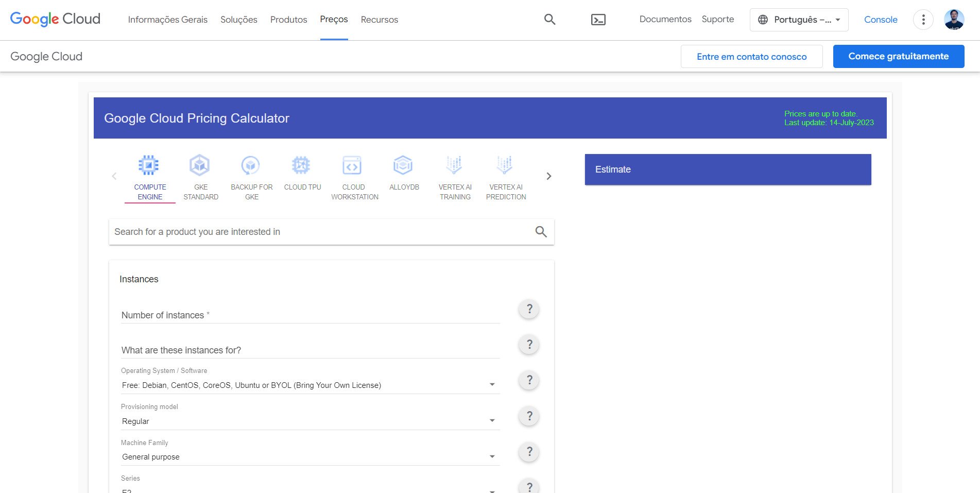Open the three-dot settings menu
Image resolution: width=980 pixels, height=493 pixels.
pyautogui.click(x=923, y=20)
